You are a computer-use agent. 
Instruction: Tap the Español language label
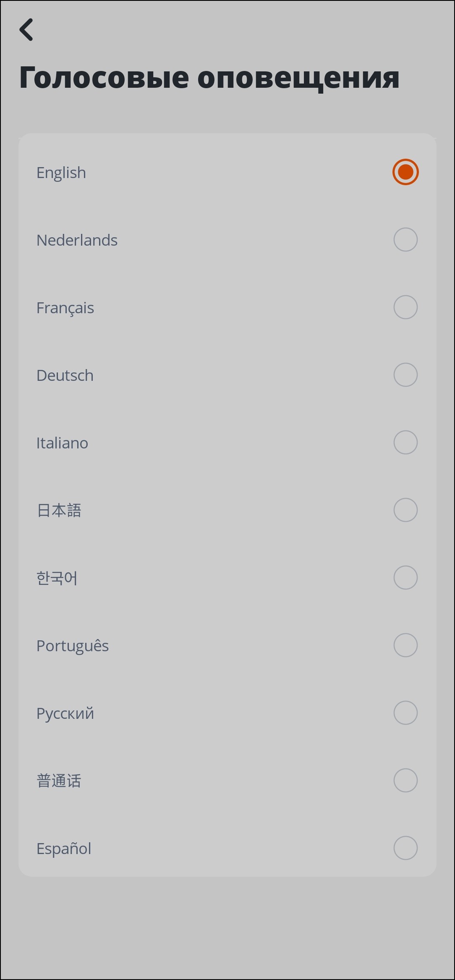tap(64, 849)
